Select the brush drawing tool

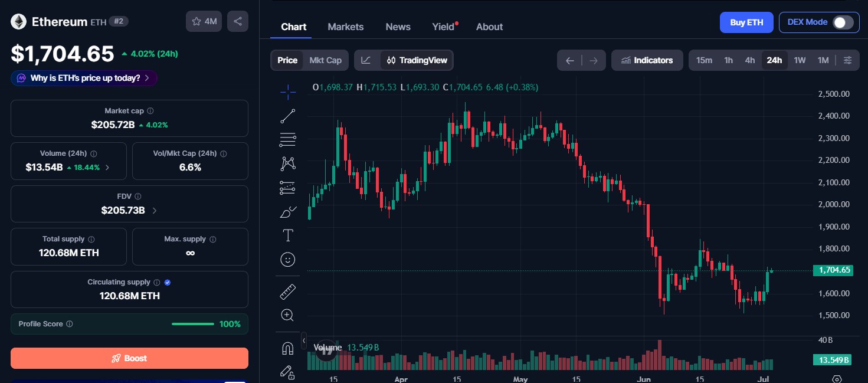tap(288, 212)
